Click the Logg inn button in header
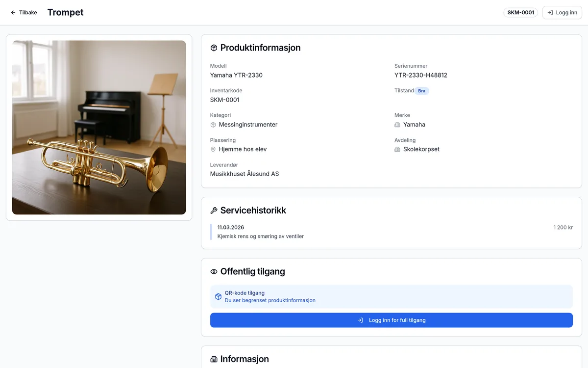Image resolution: width=588 pixels, height=368 pixels. tap(562, 13)
